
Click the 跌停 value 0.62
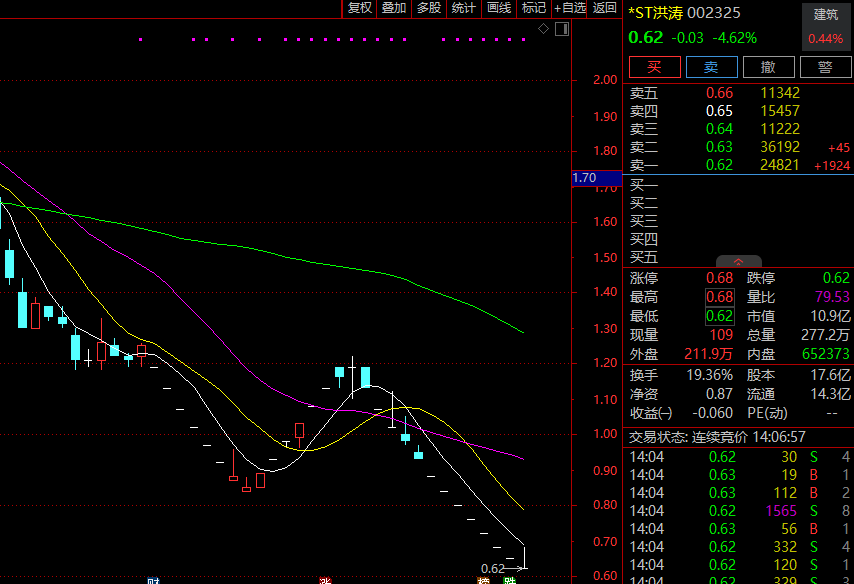click(x=836, y=278)
